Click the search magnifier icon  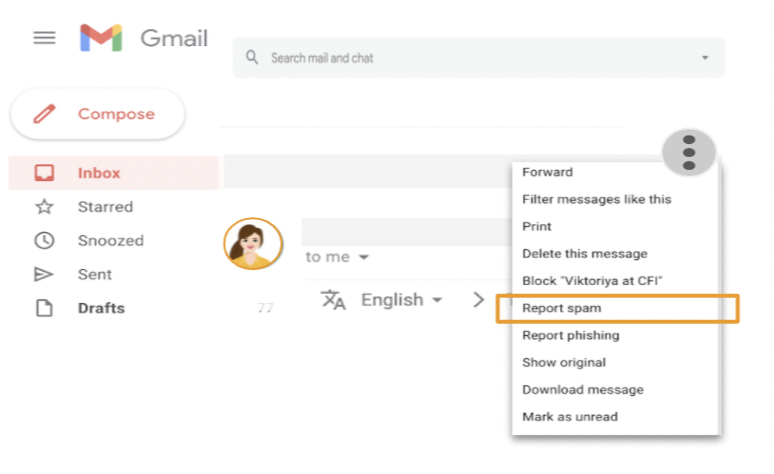point(252,57)
